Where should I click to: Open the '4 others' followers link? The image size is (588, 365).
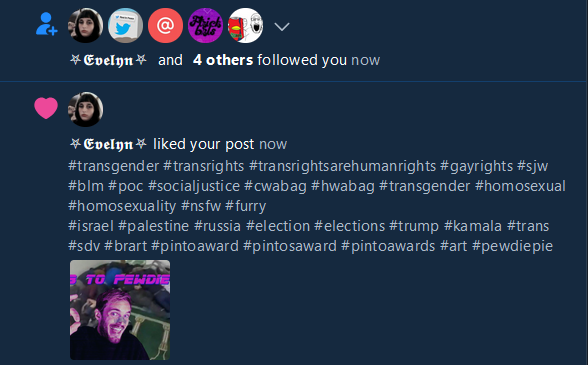click(x=223, y=60)
